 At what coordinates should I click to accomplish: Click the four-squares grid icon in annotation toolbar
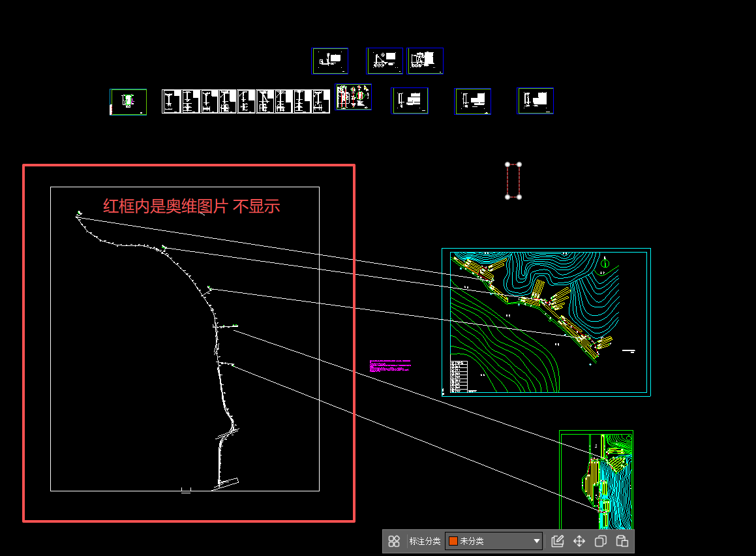tap(394, 541)
